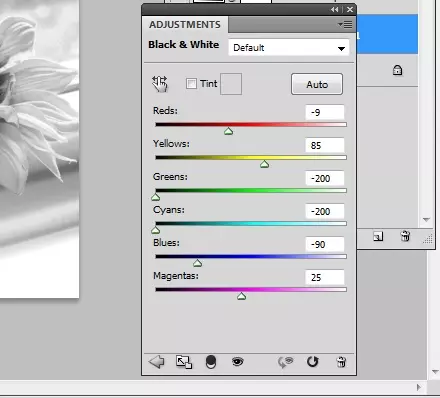Select the on-image targeted adjustment hand tool
The height and width of the screenshot is (398, 440).
[x=160, y=84]
